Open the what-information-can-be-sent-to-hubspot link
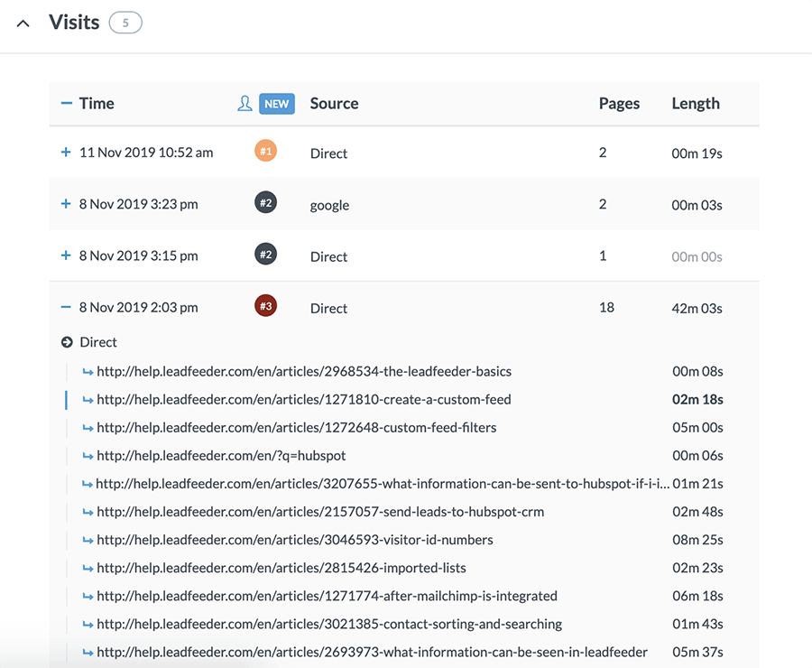This screenshot has height=668, width=812. (383, 484)
